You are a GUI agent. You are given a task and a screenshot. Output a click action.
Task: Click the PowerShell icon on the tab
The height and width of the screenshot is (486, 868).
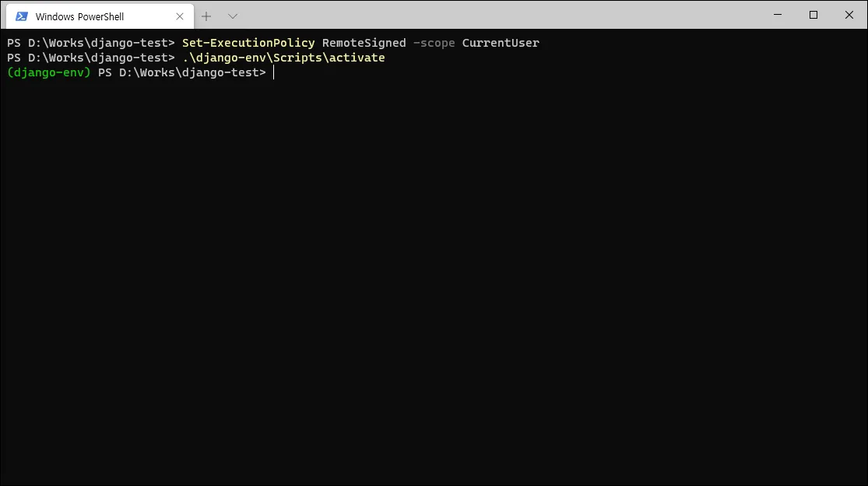coord(22,16)
